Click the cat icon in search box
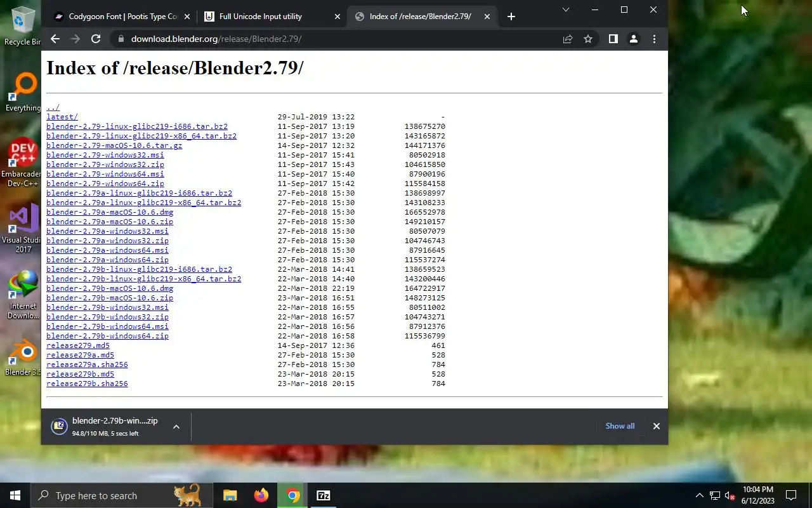The image size is (812, 508). (x=188, y=495)
